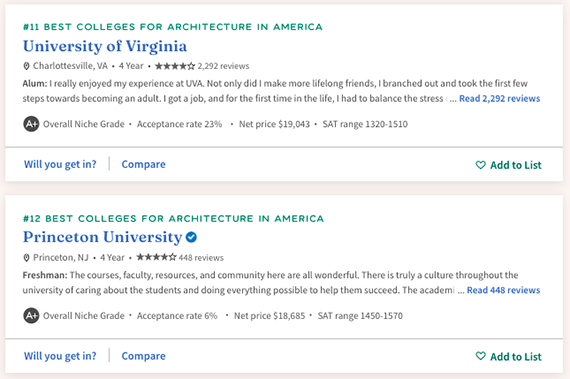This screenshot has height=379, width=570.
Task: Click Compare under University of Virginia
Action: click(x=144, y=164)
